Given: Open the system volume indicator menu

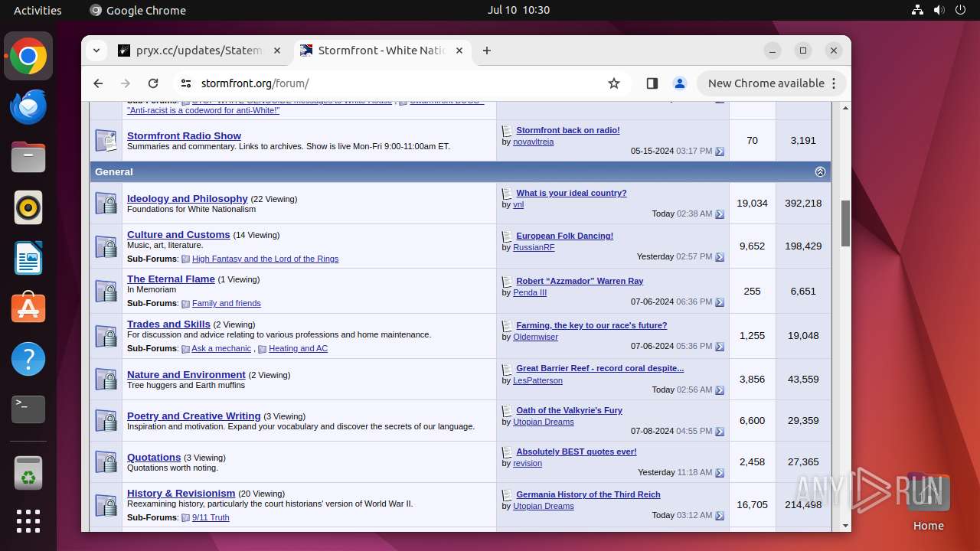Looking at the screenshot, I should [x=939, y=10].
